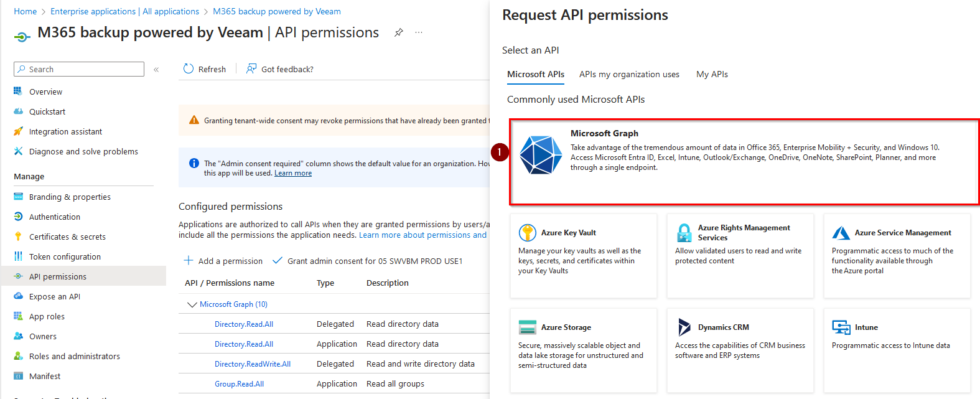Image resolution: width=980 pixels, height=399 pixels.
Task: Click the Diagnose and solve problems wrench icon
Action: (18, 151)
